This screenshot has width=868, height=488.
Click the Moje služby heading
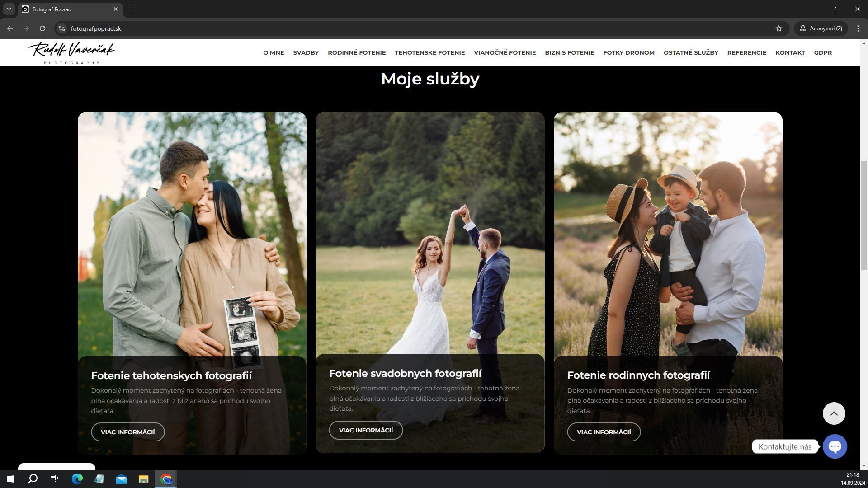tap(430, 79)
